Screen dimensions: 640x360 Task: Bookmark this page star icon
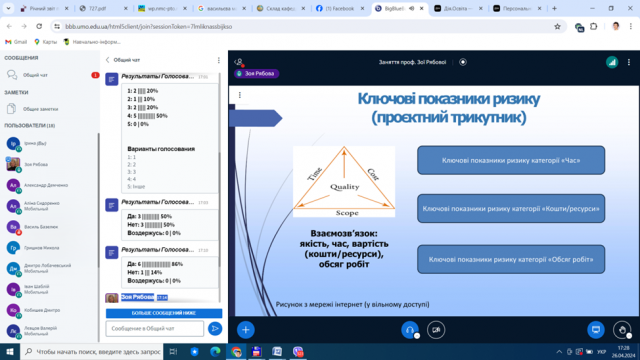(557, 27)
